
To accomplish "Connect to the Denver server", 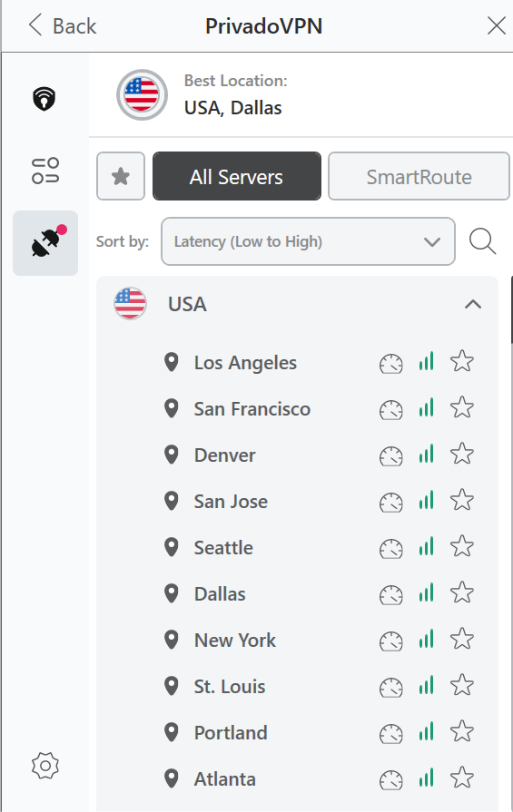I will (224, 455).
